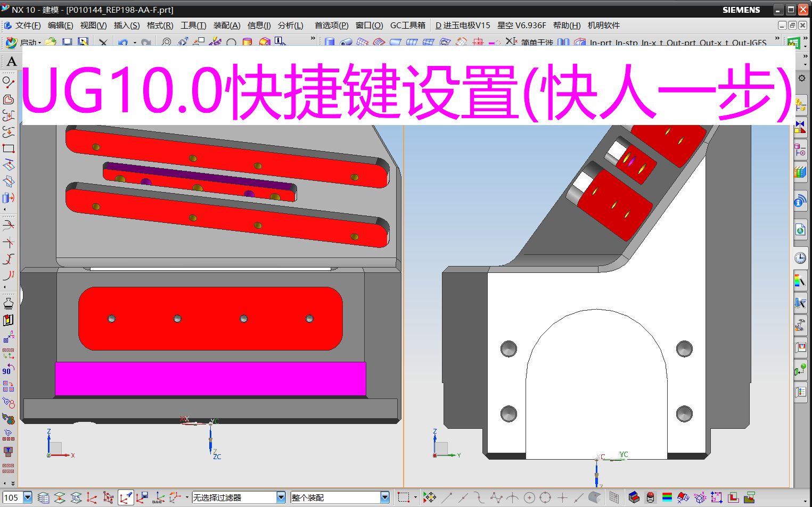The image size is (812, 507).
Task: Select the Text tool (letter A) on left toolbar
Action: (x=11, y=61)
